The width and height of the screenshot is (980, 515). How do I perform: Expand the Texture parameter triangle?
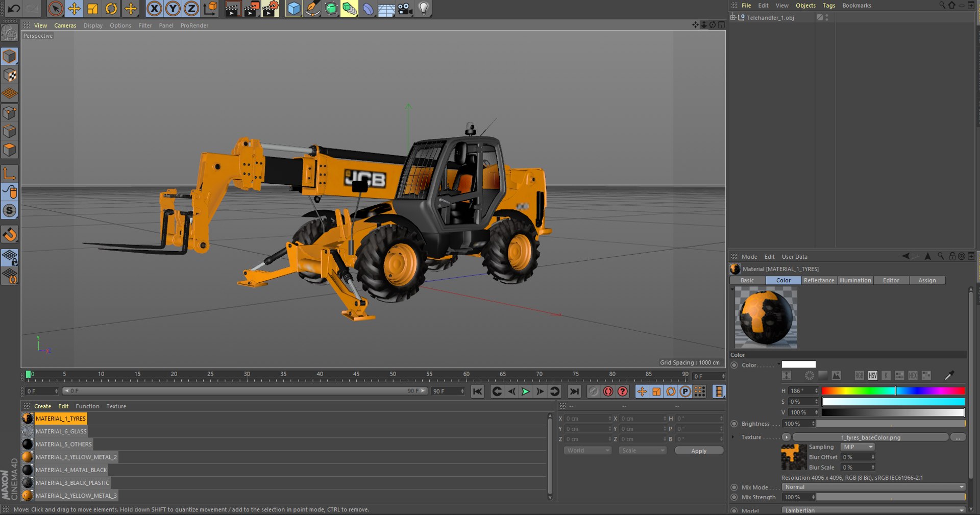733,437
